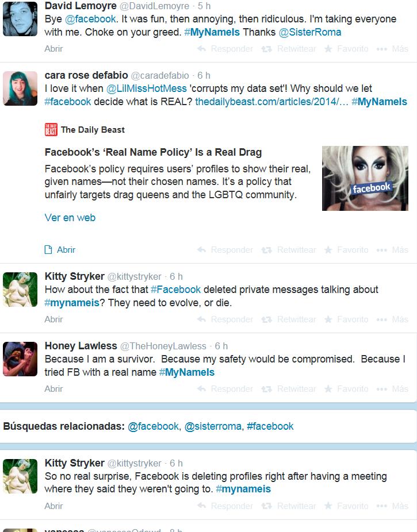
Task: Favorite Kitty Stryker's deleting profiles tweet
Action: 346,506
